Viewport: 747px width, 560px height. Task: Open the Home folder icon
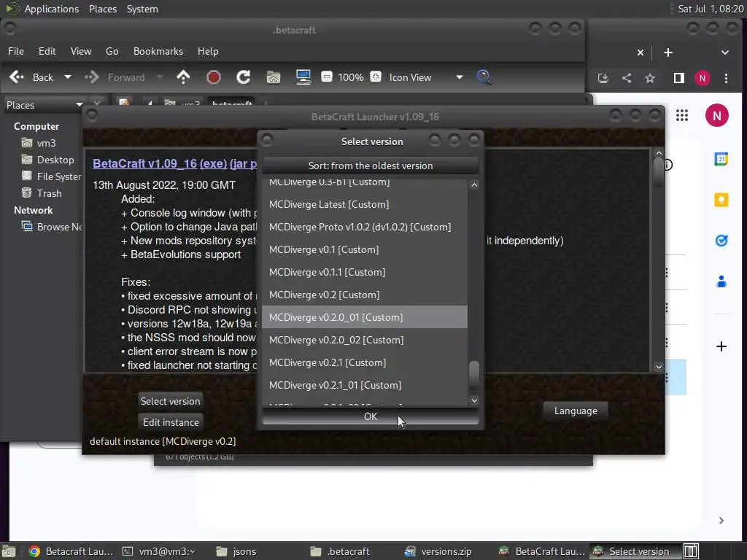coord(274,77)
